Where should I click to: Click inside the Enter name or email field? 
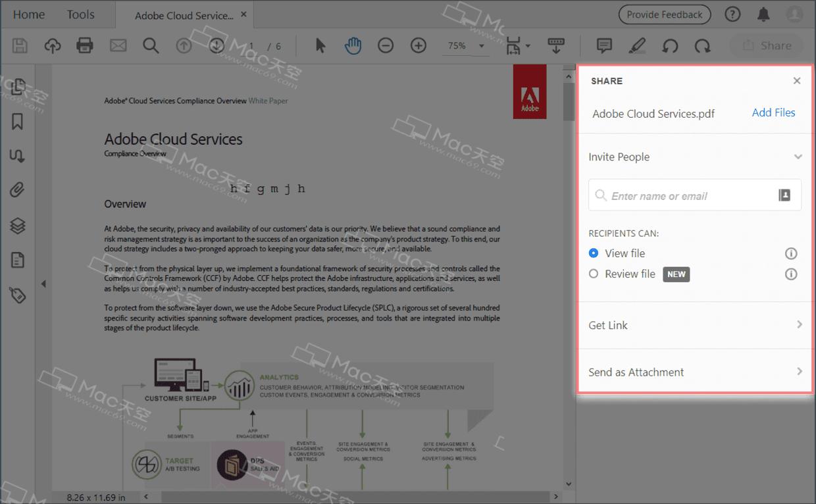point(678,195)
